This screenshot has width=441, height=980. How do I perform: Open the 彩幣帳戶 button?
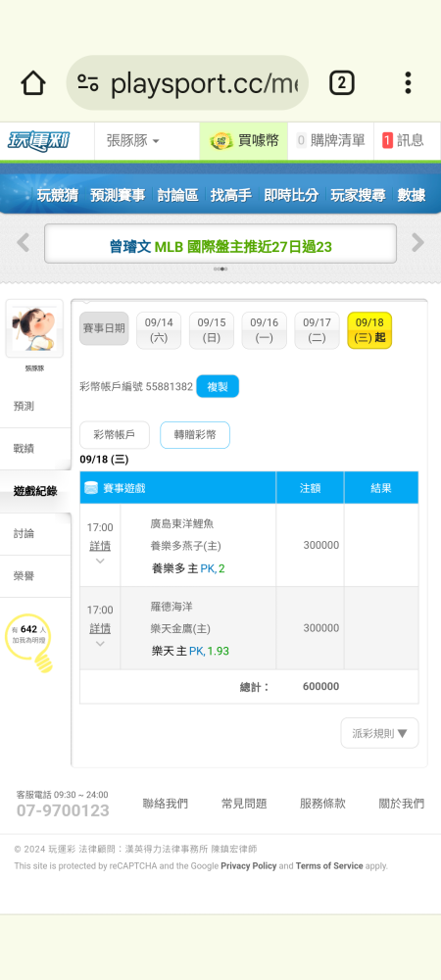(115, 435)
